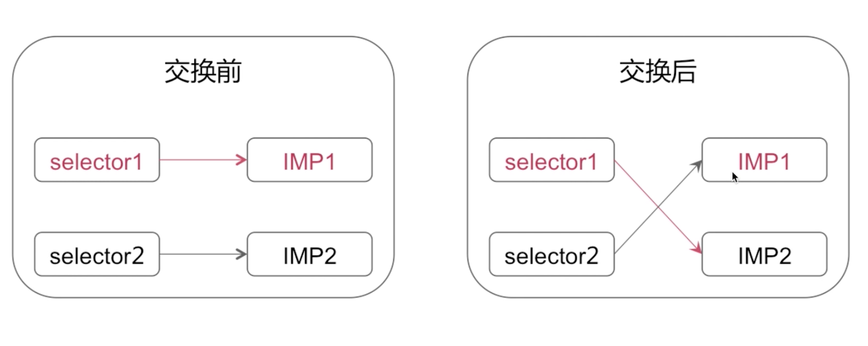
Task: Click gray arrowhead pointing to IMP2 in 交换前
Action: tap(241, 254)
